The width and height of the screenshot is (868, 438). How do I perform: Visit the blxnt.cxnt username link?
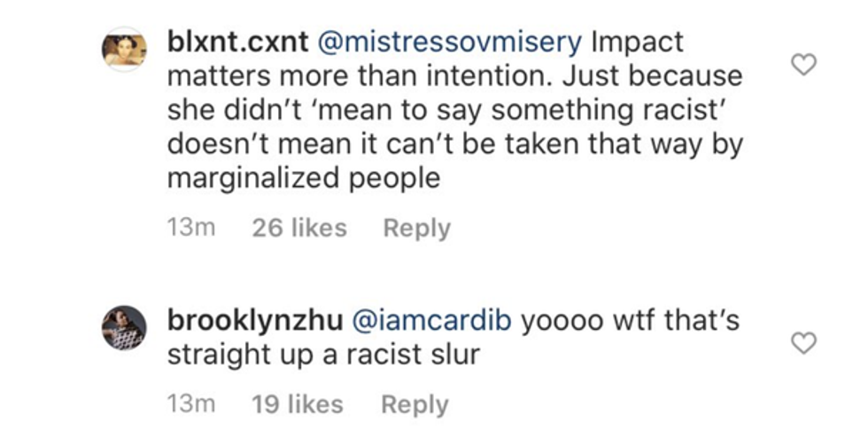238,43
